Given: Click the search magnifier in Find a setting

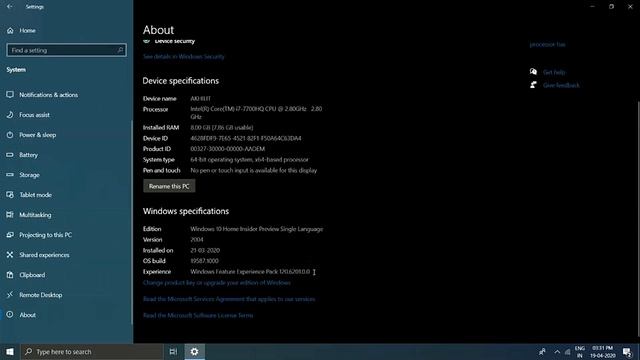Looking at the screenshot, I should pos(120,50).
